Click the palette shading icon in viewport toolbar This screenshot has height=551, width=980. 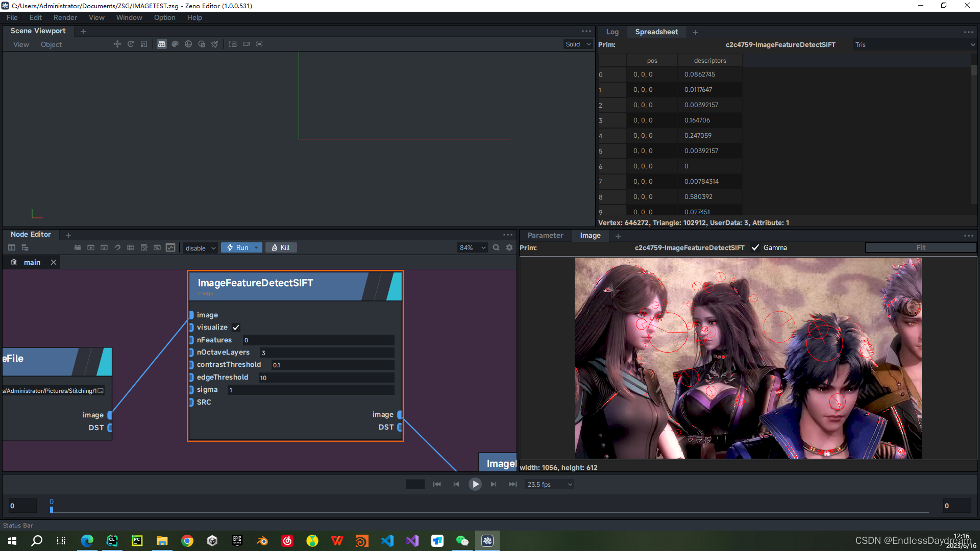pyautogui.click(x=175, y=44)
